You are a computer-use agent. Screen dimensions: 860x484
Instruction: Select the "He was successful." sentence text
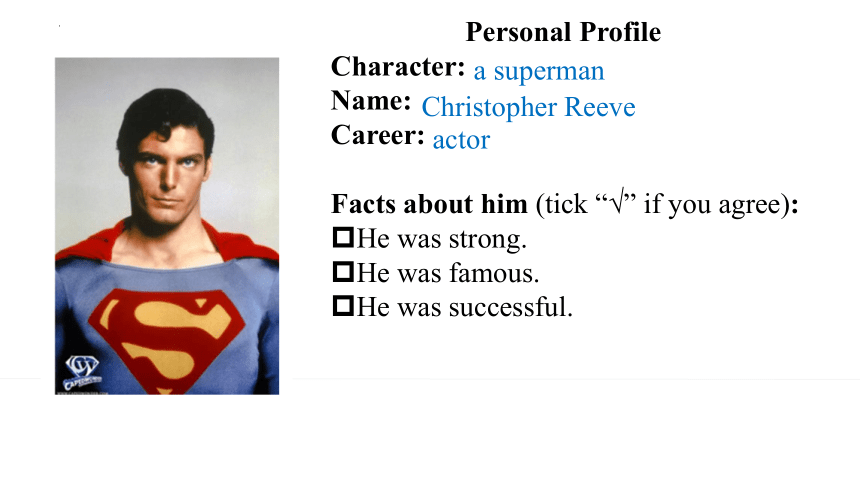click(x=465, y=307)
